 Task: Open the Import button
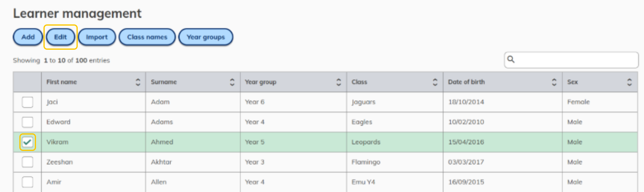pos(97,37)
